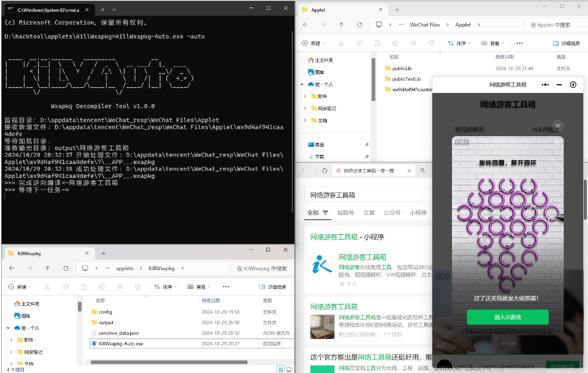Viewport: 588px width, 373px height.
Task: Click the share icon in the Applet toolbar
Action: [413, 43]
